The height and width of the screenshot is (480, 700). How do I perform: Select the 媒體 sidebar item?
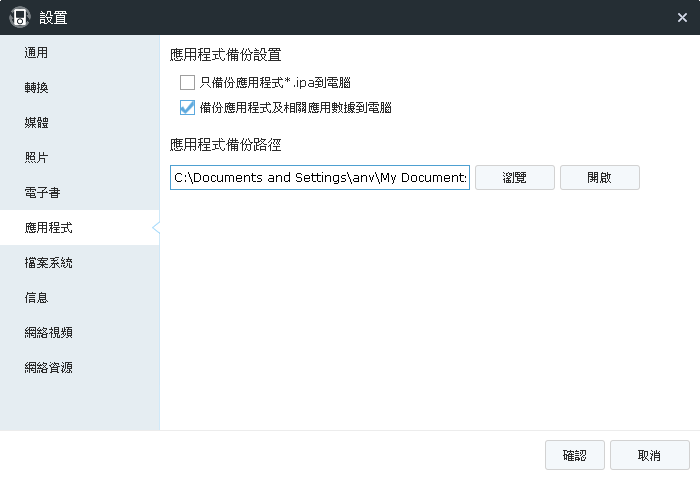tap(37, 122)
